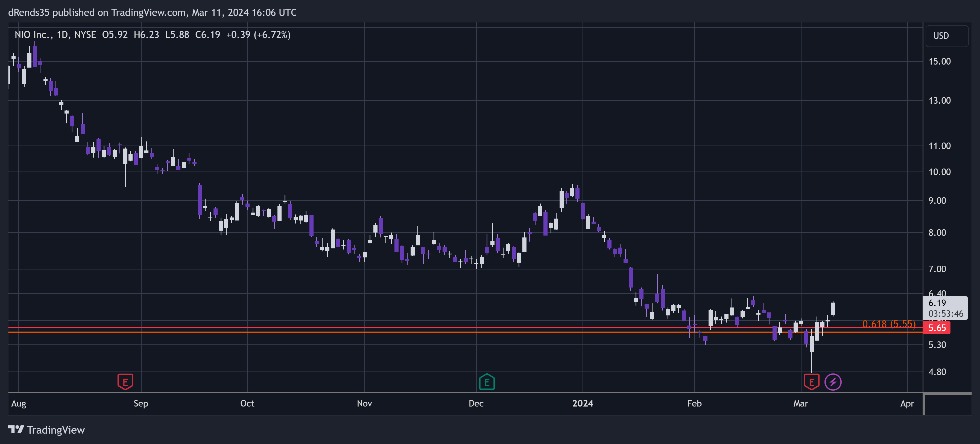Select the 0.618 (5.55) Fibonacci label
The width and height of the screenshot is (980, 444).
coord(889,324)
